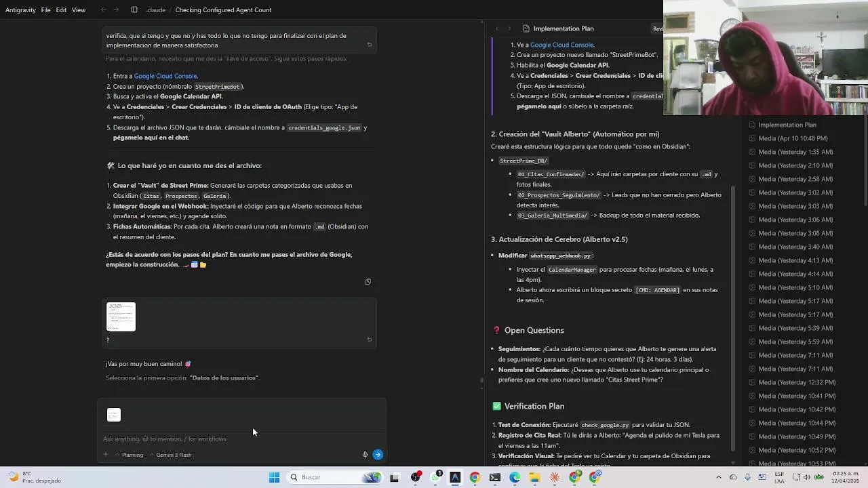Send the message with arrow button
The image size is (868, 488).
[x=378, y=455]
